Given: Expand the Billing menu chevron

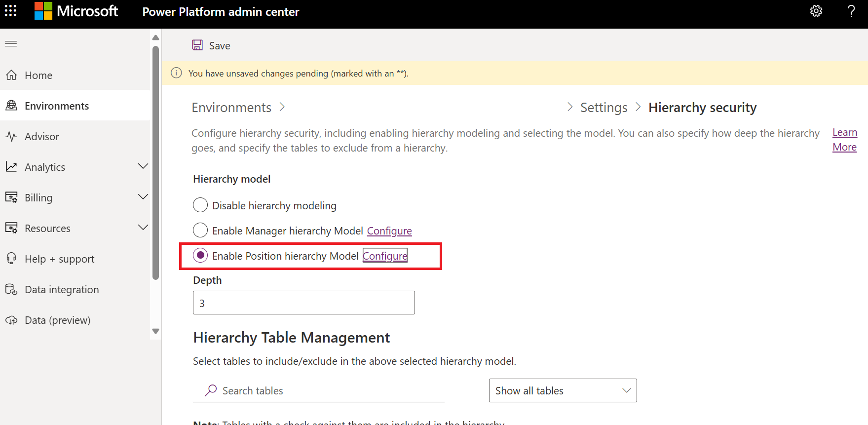Looking at the screenshot, I should click(x=143, y=197).
